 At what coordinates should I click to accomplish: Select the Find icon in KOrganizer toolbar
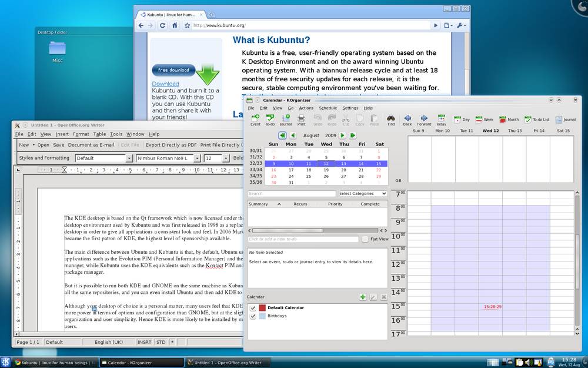391,119
